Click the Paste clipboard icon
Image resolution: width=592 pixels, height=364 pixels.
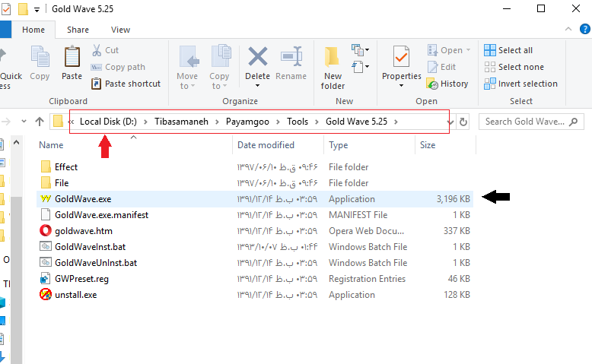(x=72, y=58)
